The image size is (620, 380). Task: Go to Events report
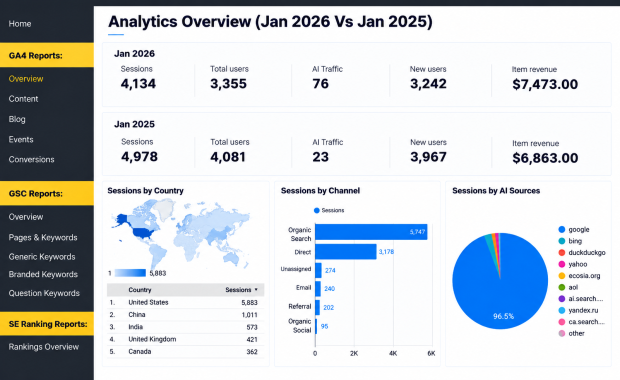click(21, 140)
